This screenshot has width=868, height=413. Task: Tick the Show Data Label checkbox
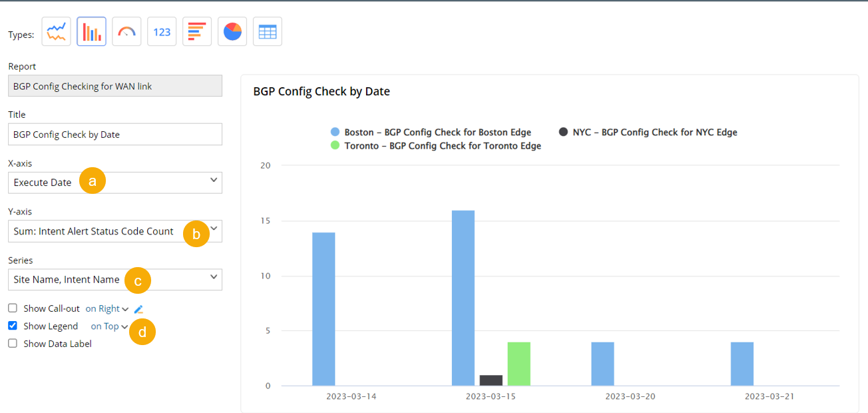[13, 344]
